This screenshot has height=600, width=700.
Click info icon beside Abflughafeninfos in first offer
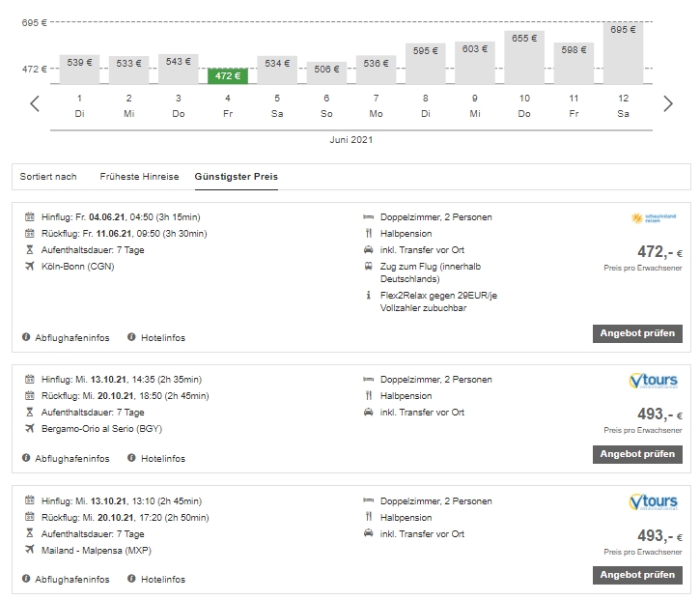26,337
